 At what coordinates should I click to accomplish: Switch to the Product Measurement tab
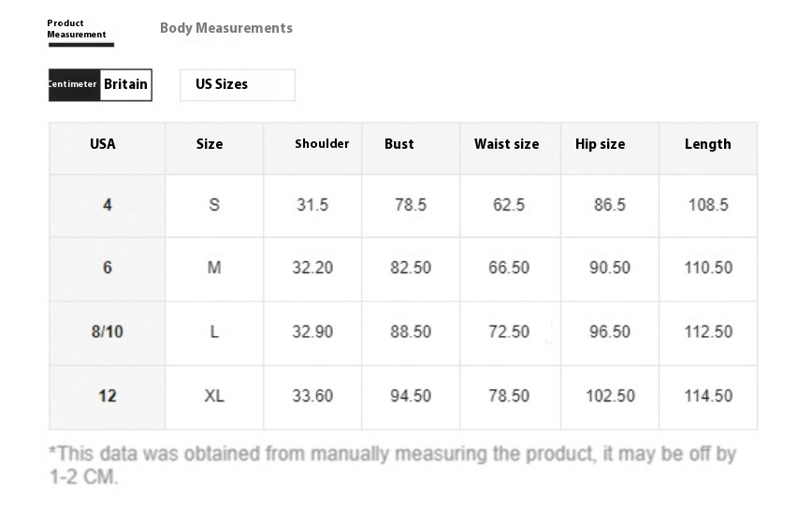(x=77, y=29)
